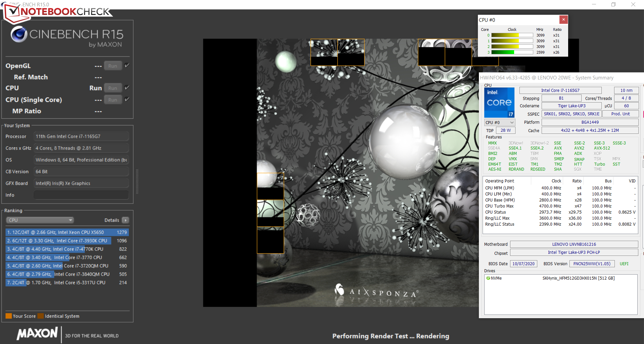
Task: Click the BGA1449 platform field
Action: pos(590,122)
